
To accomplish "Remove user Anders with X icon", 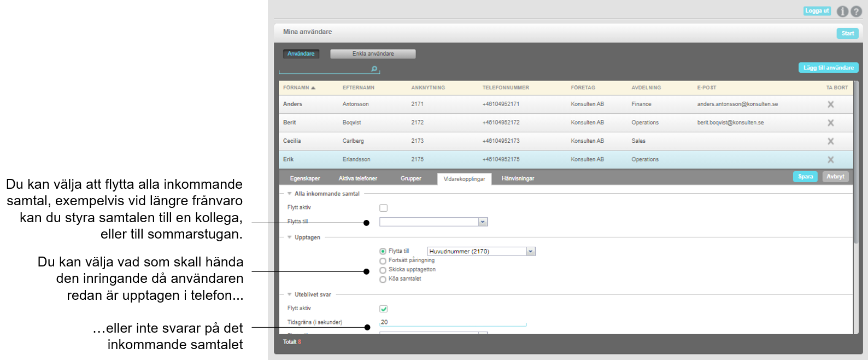I will coord(830,104).
